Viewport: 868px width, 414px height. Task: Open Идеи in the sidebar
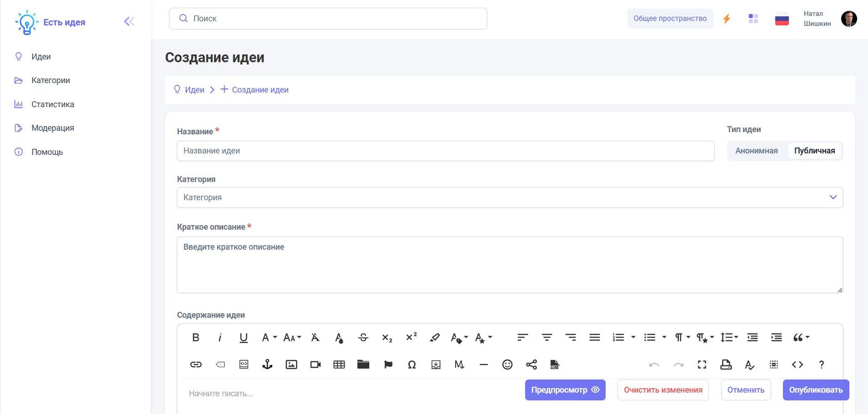click(x=41, y=57)
